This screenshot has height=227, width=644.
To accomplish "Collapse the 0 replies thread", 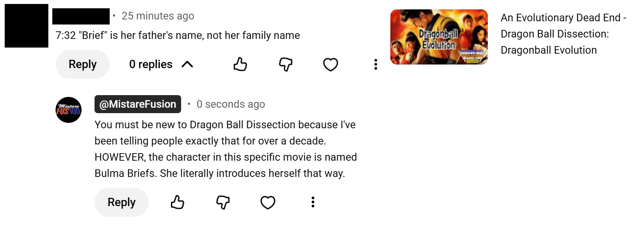I will click(161, 64).
